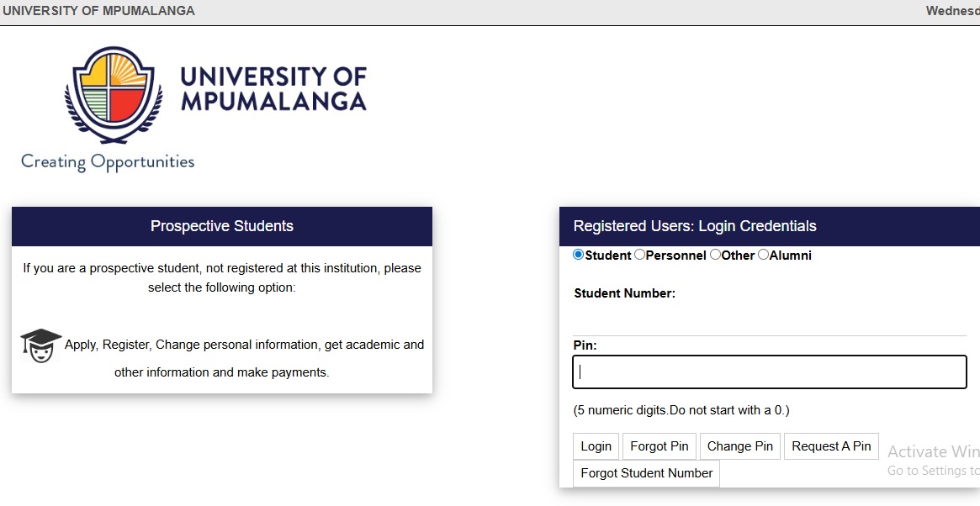980x506 pixels.
Task: Click the graduation cap student icon
Action: (40, 345)
